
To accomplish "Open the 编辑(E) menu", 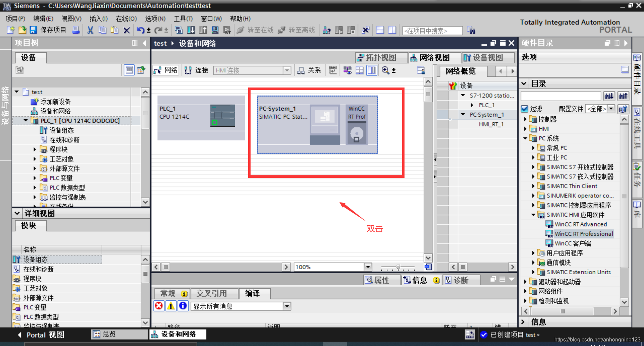I will [43, 19].
